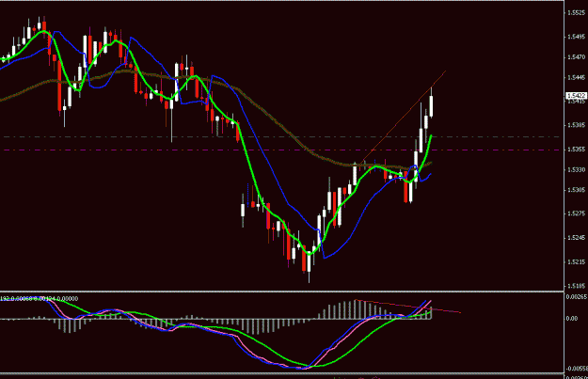Image resolution: width=588 pixels, height=379 pixels.
Task: Select the -0.00558 indicator scale value
Action: point(577,369)
